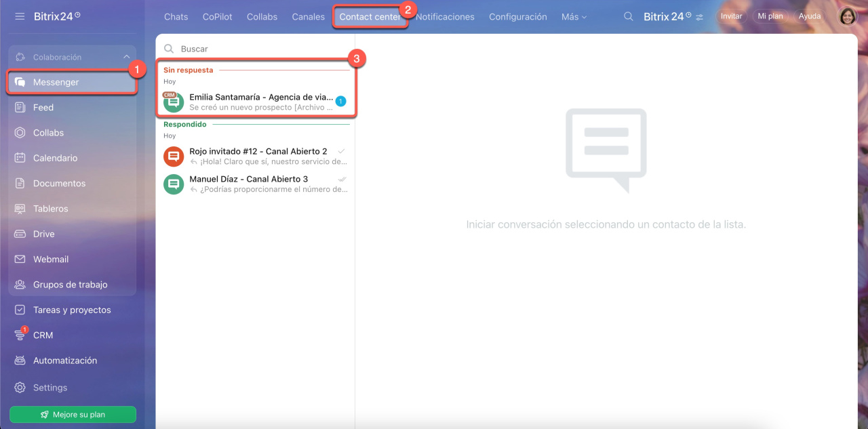Open Settings gear icon in sidebar
868x429 pixels.
pos(20,388)
